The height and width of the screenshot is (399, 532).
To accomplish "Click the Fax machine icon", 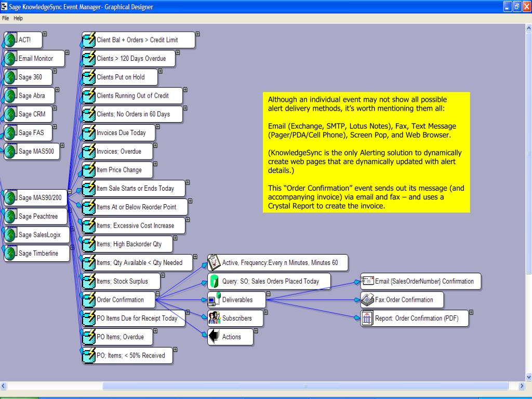I will (x=367, y=300).
